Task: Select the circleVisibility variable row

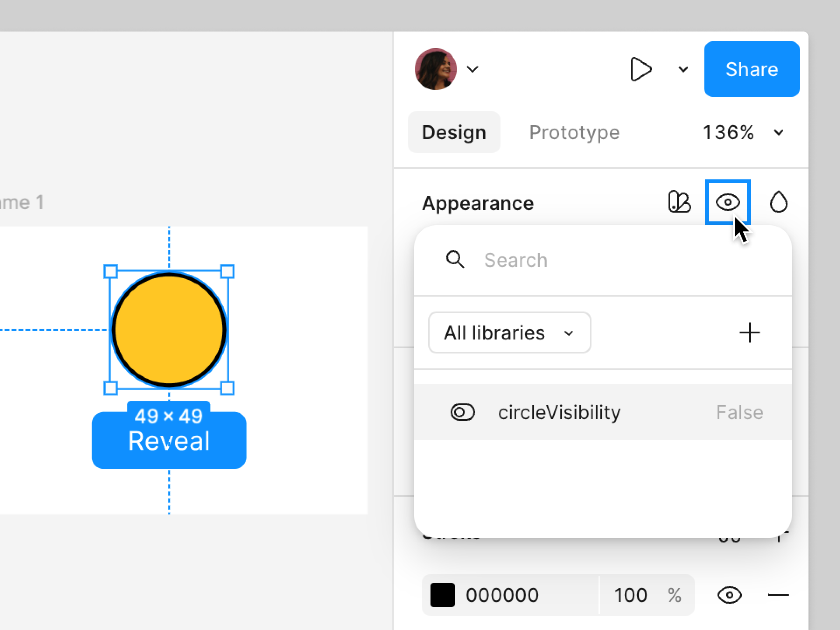Action: click(603, 412)
